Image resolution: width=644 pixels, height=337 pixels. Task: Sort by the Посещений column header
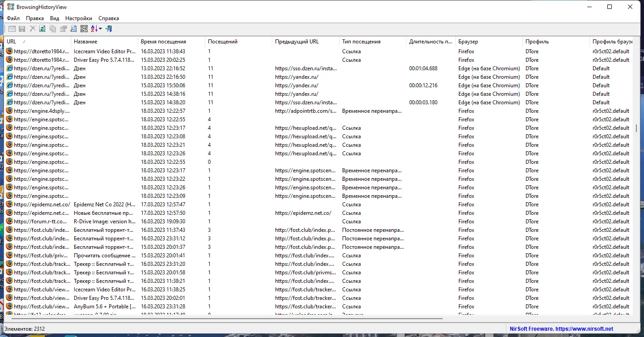tap(238, 42)
